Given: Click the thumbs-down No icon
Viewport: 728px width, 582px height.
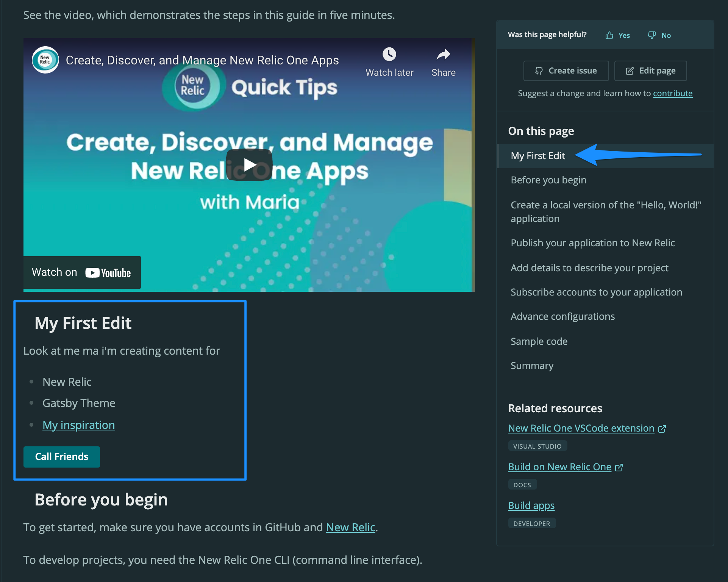Looking at the screenshot, I should pos(651,35).
